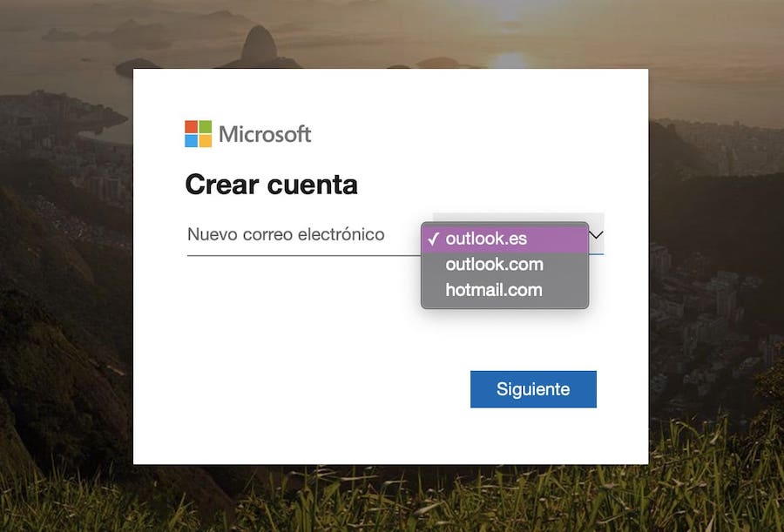Click the yellow square of Microsoft logo
The width and height of the screenshot is (784, 532).
tap(206, 141)
